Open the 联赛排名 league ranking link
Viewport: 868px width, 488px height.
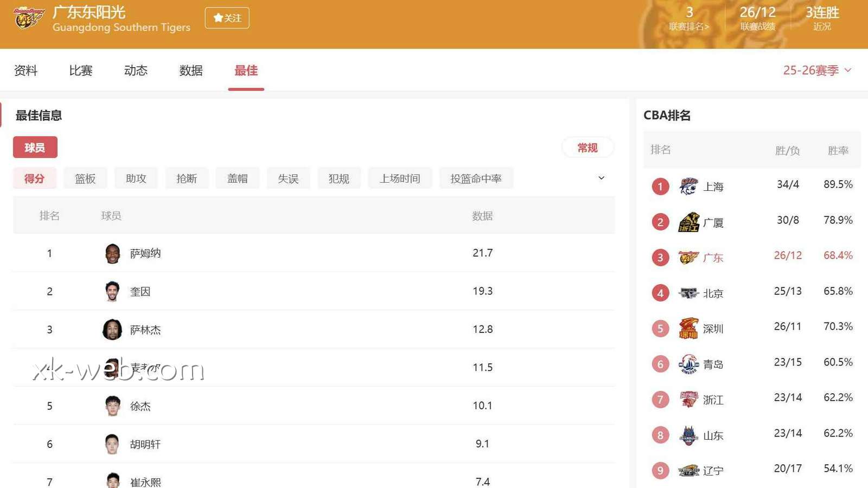click(689, 27)
